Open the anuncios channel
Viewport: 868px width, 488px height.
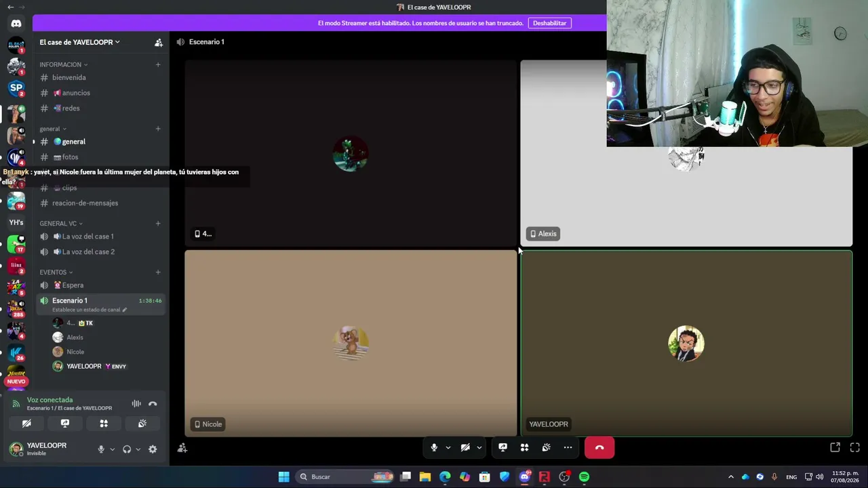pyautogui.click(x=100, y=93)
